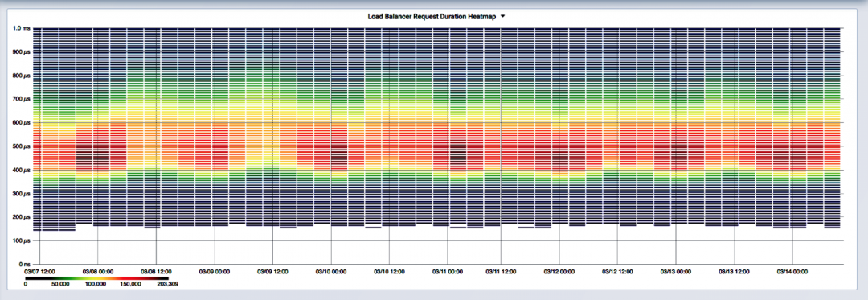
Task: Select the 100 µs y-axis label
Action: click(x=22, y=240)
